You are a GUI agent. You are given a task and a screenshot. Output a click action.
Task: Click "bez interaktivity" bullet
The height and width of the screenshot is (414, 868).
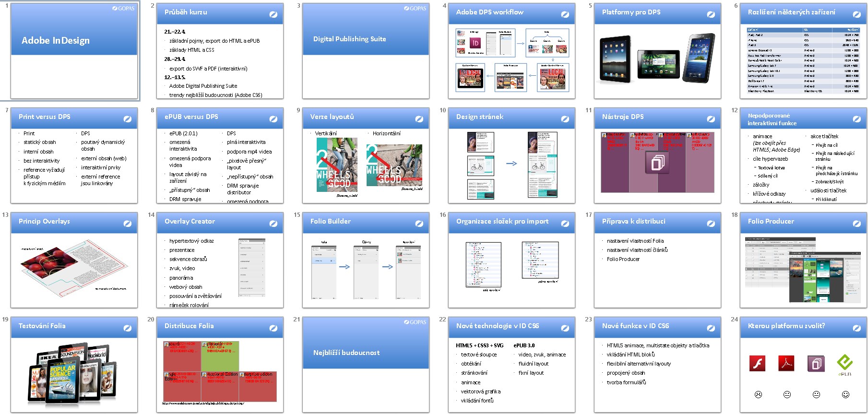(42, 161)
